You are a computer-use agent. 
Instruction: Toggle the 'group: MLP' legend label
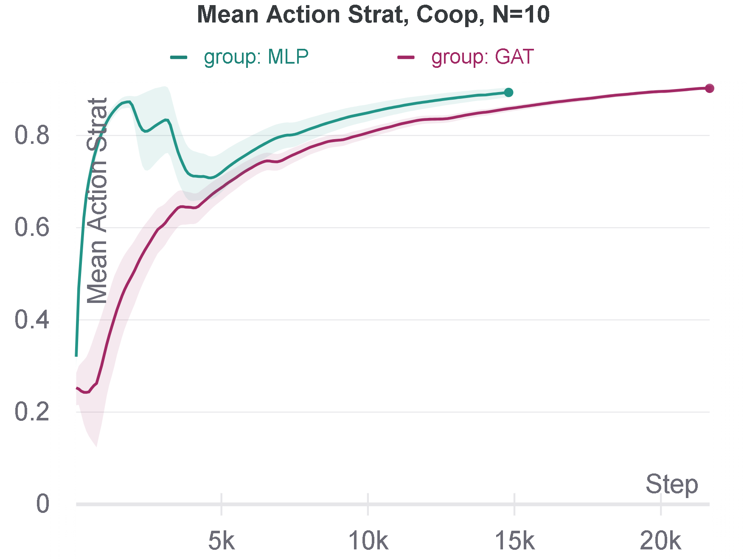[x=256, y=57]
